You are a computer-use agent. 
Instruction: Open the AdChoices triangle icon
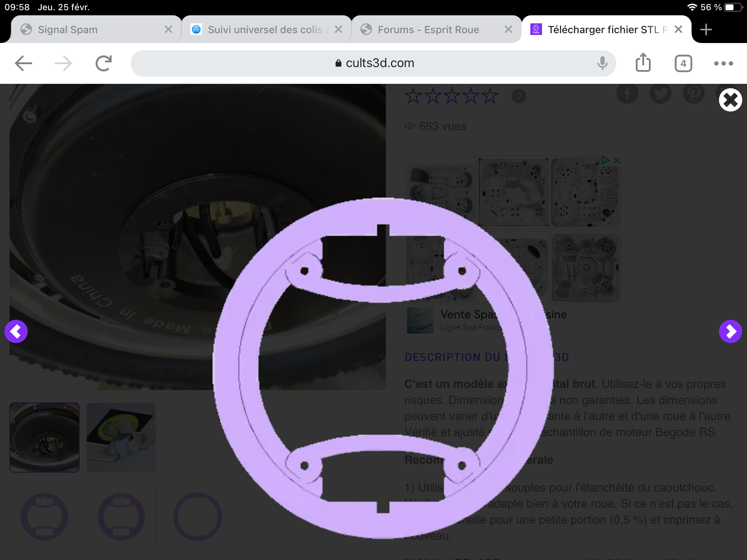point(605,160)
